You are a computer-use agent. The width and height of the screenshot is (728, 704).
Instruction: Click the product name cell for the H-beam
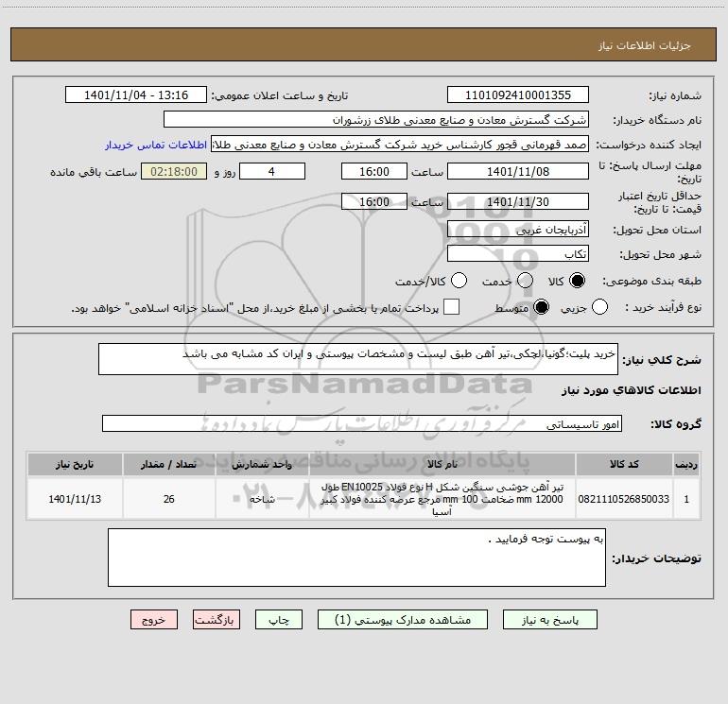[x=442, y=499]
